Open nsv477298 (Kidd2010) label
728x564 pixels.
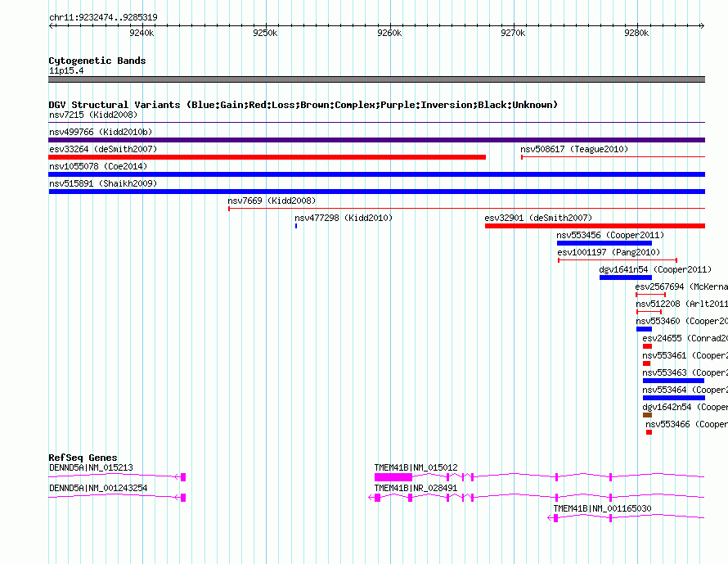click(x=344, y=218)
